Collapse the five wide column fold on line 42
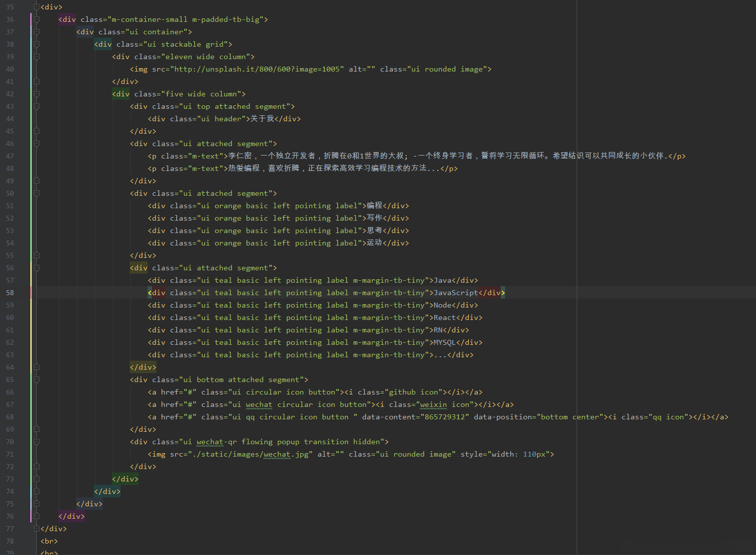Viewport: 756px width, 555px height. [x=36, y=94]
